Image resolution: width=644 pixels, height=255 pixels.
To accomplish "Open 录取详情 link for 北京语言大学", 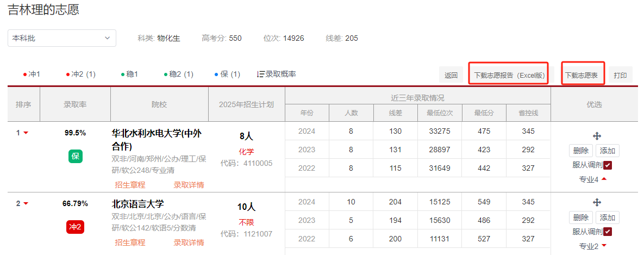I will [x=189, y=242].
